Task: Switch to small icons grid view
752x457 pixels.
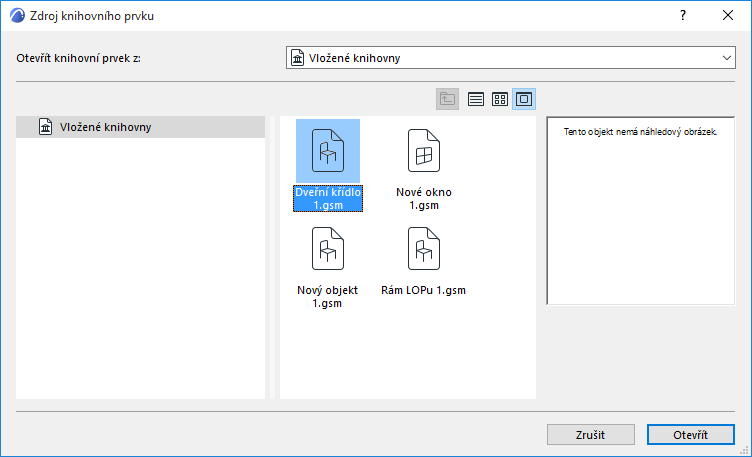Action: click(500, 99)
